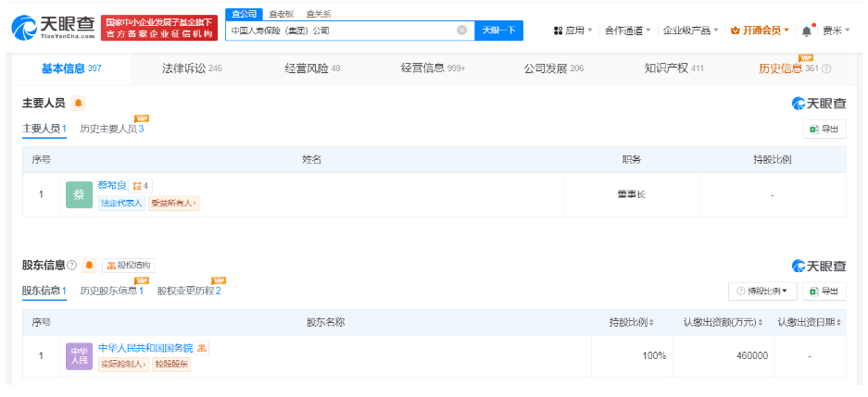
Task: Open the 蔡希良 person link
Action: (112, 186)
